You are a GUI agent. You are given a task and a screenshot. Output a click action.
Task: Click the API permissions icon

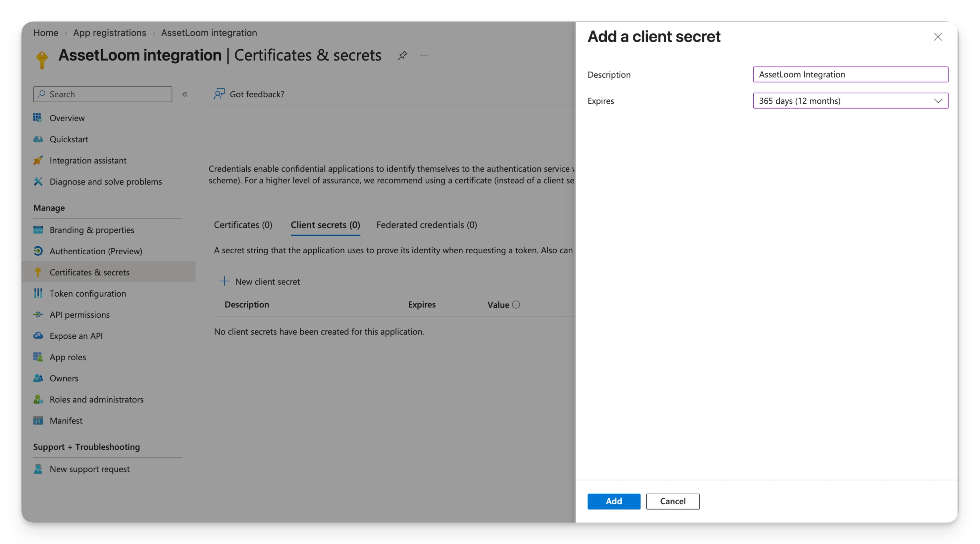(x=38, y=315)
